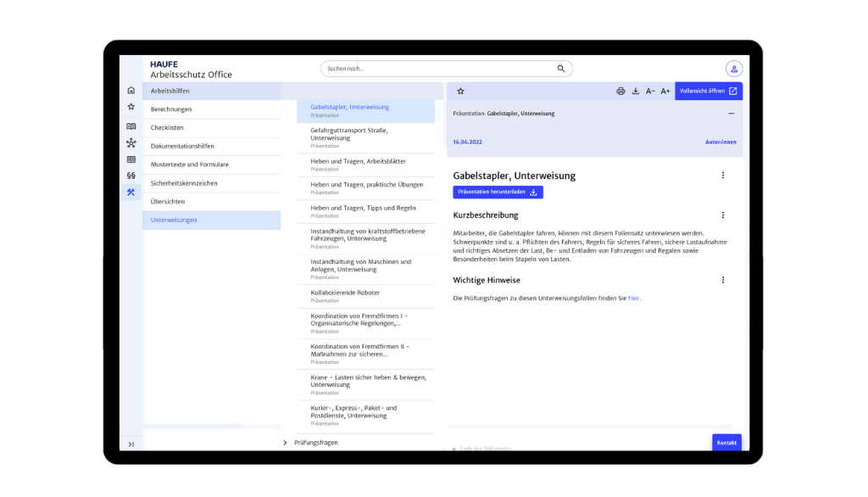The width and height of the screenshot is (868, 497).
Task: Open options menu next to Kurzbeschreibung
Action: pyautogui.click(x=722, y=215)
